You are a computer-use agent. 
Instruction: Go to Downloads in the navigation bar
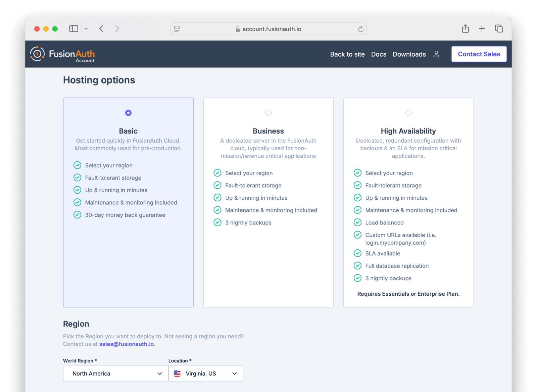409,54
